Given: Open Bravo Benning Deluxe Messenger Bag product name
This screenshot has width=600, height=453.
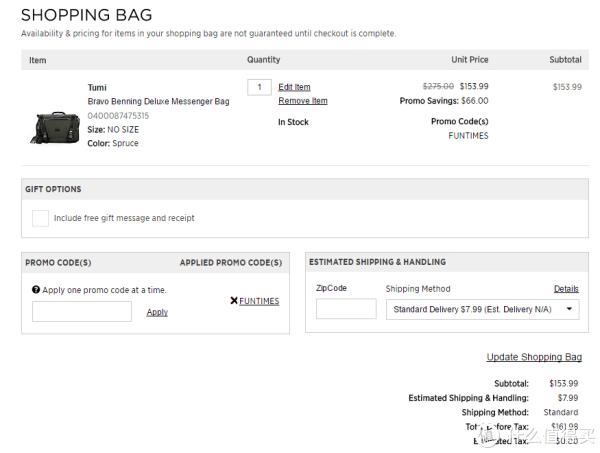Looking at the screenshot, I should point(158,101).
